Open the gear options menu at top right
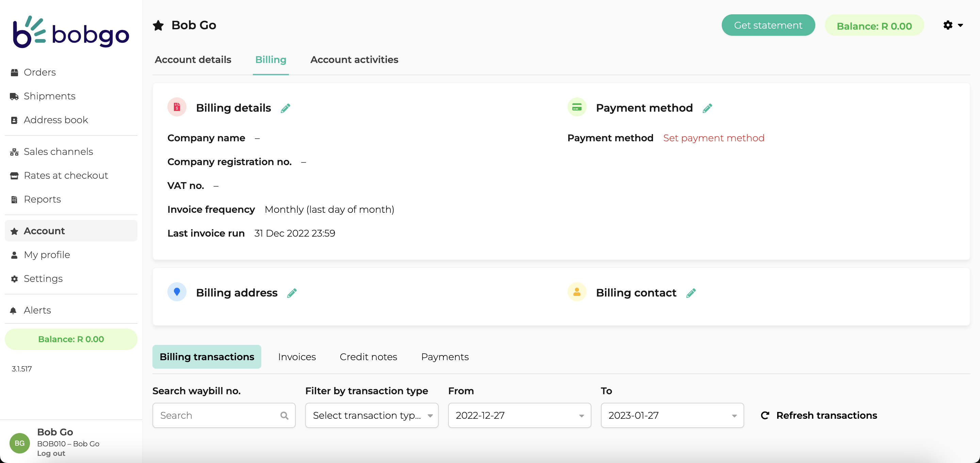 pyautogui.click(x=953, y=25)
